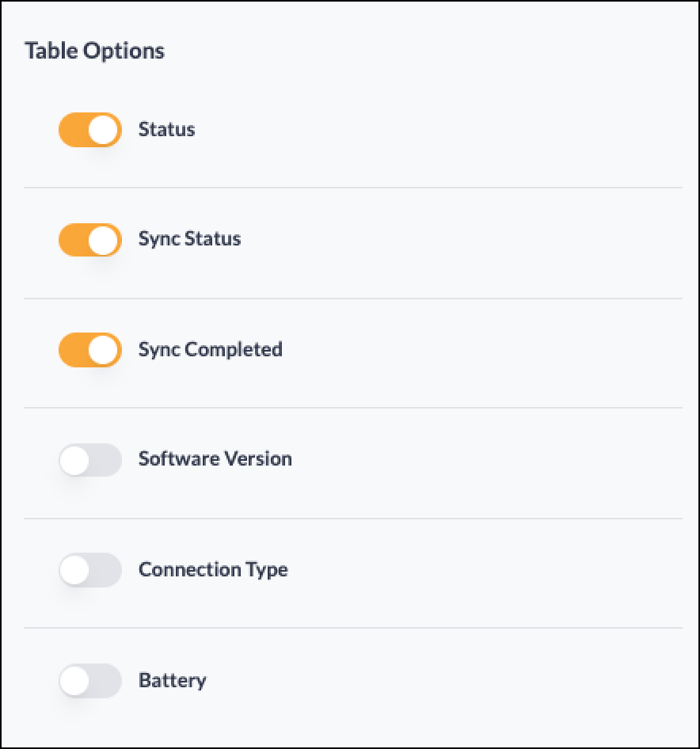The image size is (700, 749).
Task: Disable the Status column toggle
Action: [x=90, y=130]
